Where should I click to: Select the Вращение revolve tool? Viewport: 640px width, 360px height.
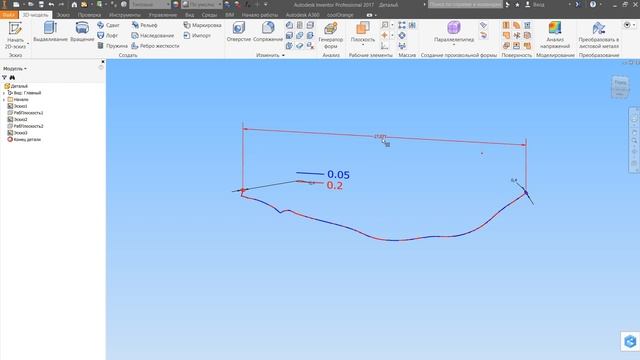[82, 32]
